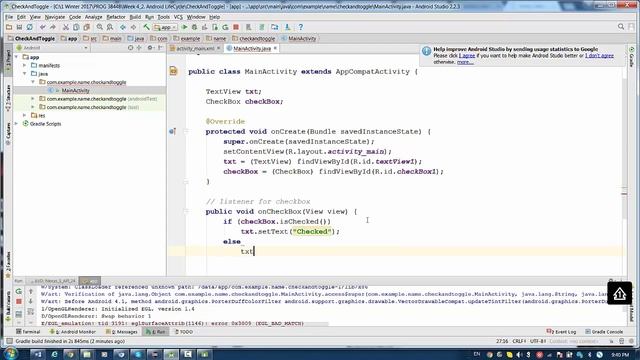Expand the res folder node

25,116
